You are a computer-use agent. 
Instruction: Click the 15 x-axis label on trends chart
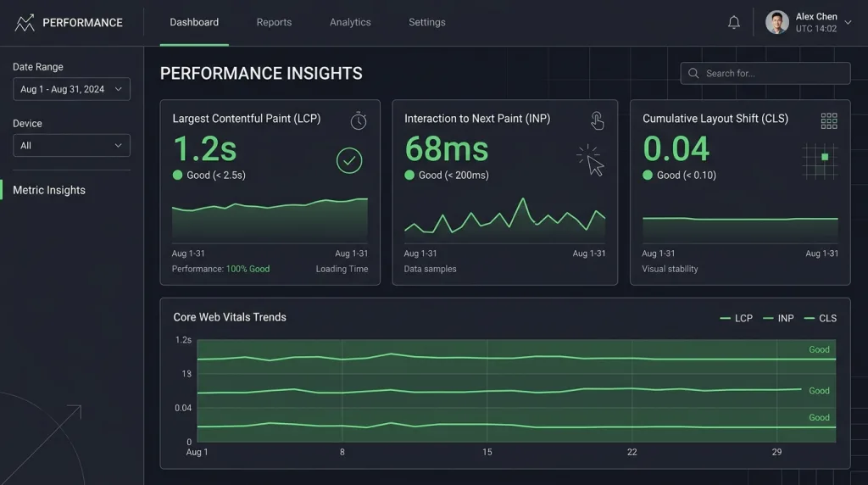(x=487, y=452)
